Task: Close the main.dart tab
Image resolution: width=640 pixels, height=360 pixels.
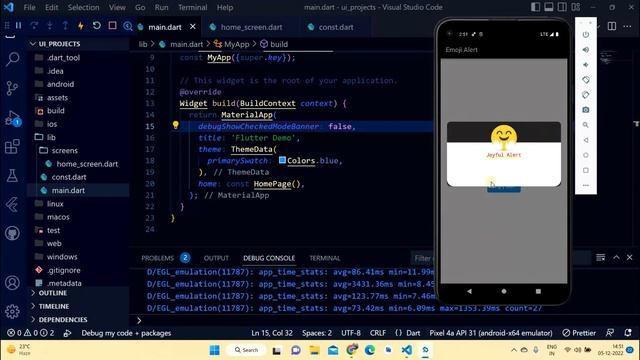Action: pos(193,27)
